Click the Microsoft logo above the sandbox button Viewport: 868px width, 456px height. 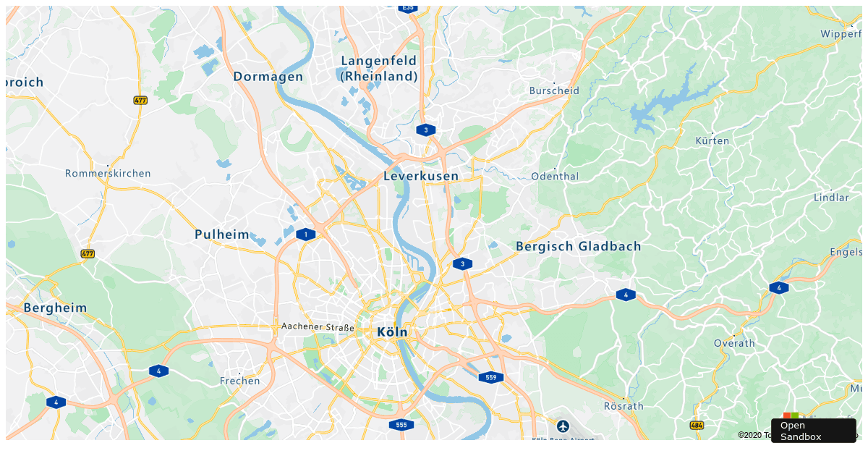pos(791,415)
